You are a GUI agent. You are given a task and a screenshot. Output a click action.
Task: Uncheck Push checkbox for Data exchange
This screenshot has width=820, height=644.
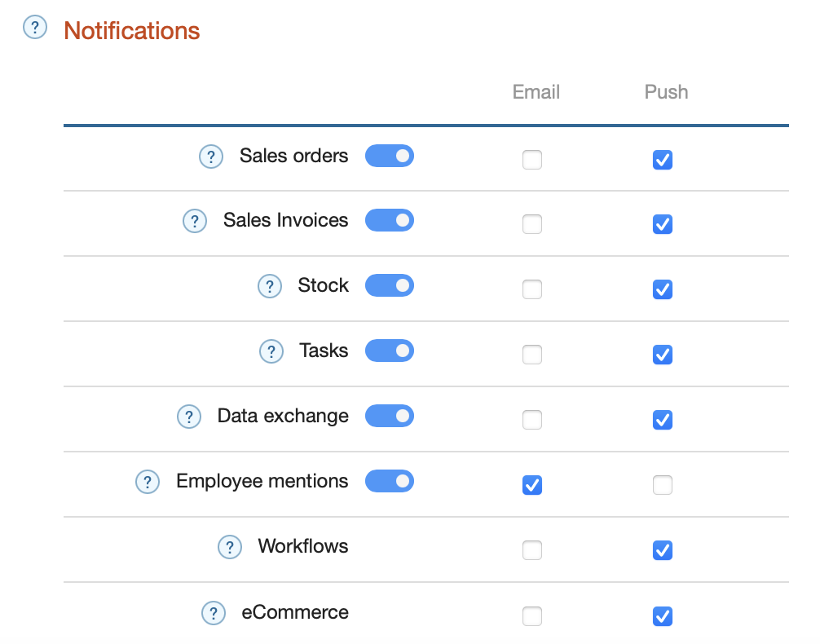(x=663, y=420)
